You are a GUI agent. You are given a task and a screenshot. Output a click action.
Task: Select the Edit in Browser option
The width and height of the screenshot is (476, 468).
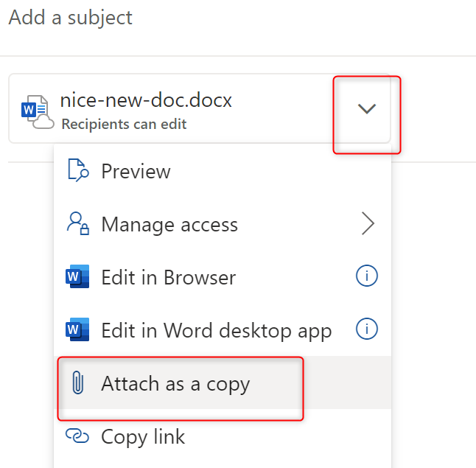(x=168, y=277)
